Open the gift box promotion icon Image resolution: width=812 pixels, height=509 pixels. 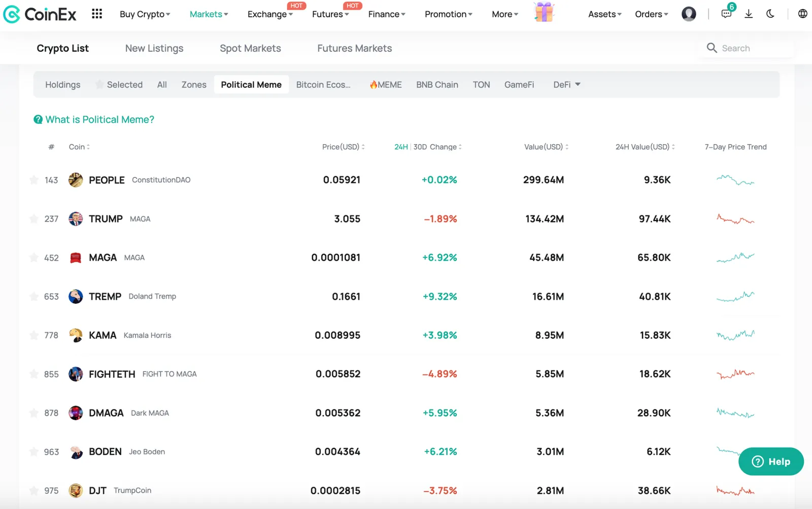(x=544, y=12)
